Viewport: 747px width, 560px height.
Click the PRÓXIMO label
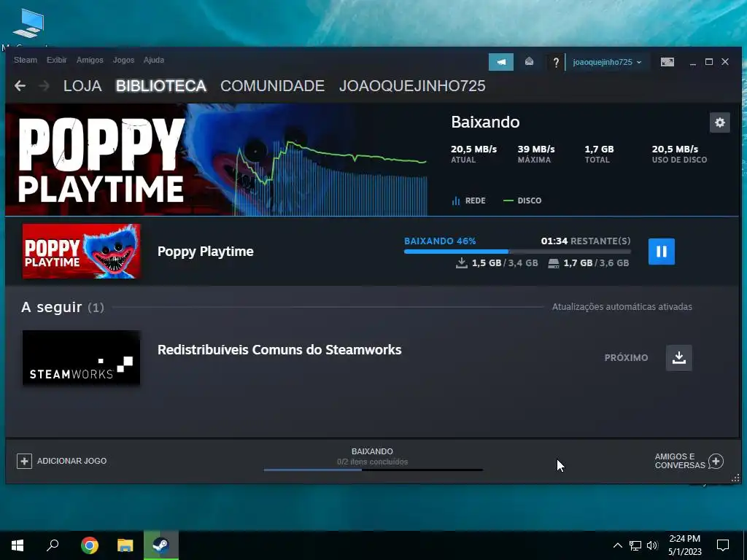[x=626, y=357]
